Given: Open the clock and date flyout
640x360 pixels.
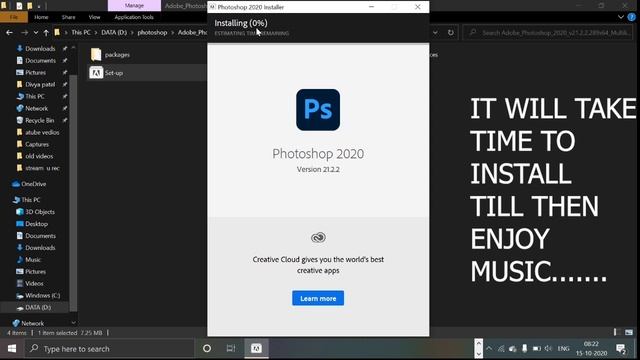Looking at the screenshot, I should (591, 349).
